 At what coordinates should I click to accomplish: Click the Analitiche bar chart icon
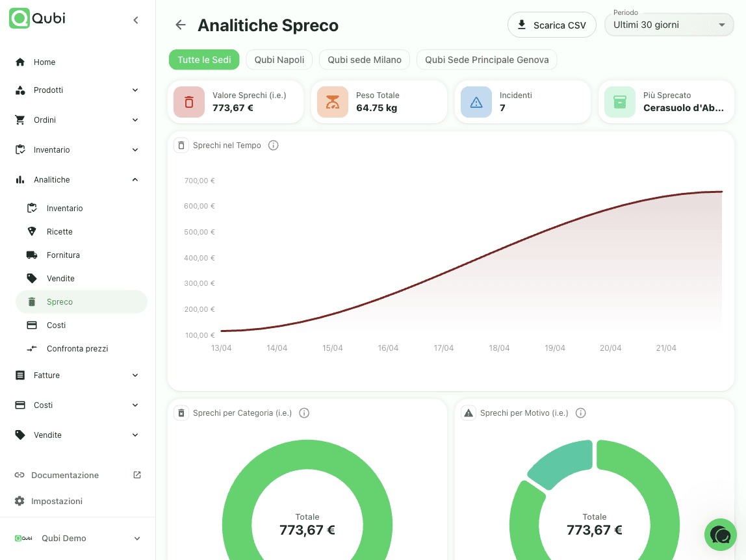tap(20, 180)
